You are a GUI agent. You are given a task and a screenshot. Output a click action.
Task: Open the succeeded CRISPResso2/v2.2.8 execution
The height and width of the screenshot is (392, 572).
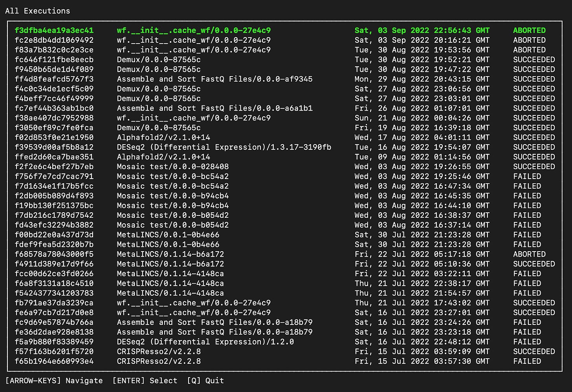pyautogui.click(x=159, y=351)
